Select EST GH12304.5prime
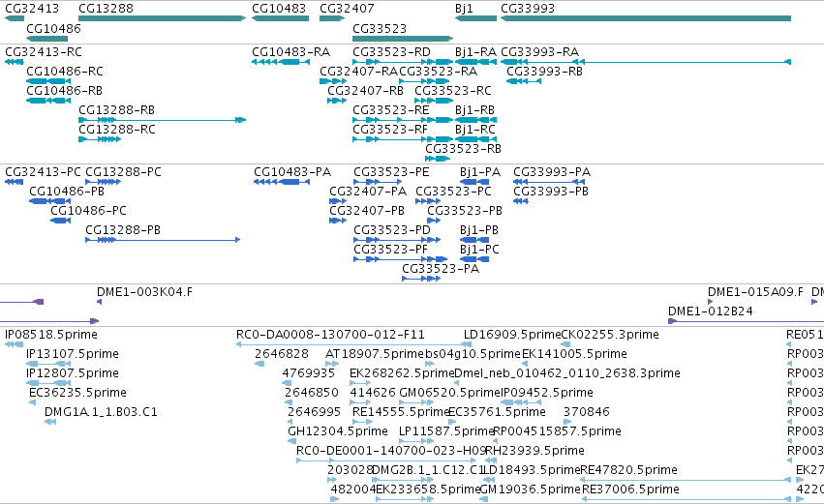The image size is (824, 504). [338, 432]
